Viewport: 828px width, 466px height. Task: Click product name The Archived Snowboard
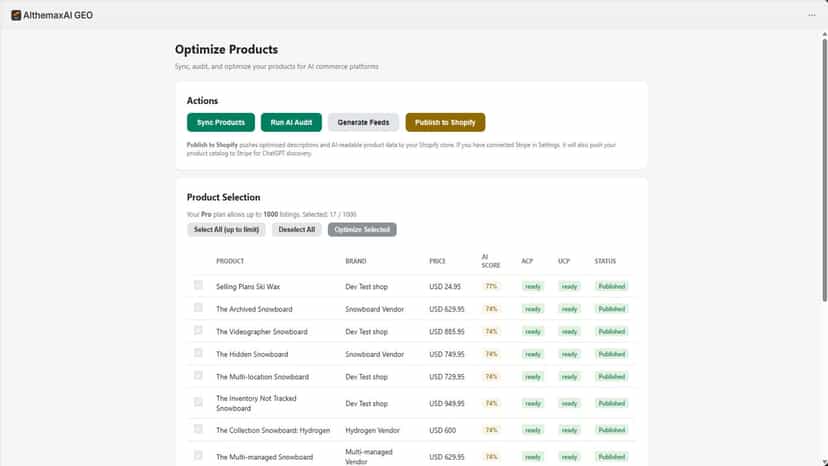point(254,309)
